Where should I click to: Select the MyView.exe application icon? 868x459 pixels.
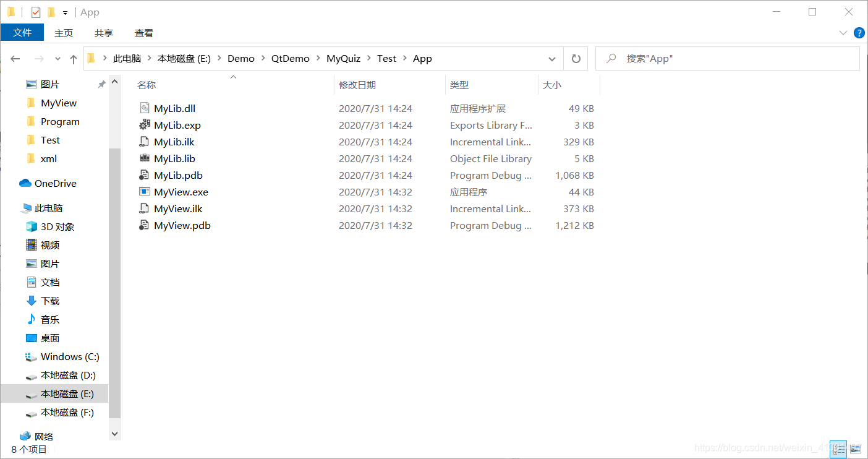point(144,192)
